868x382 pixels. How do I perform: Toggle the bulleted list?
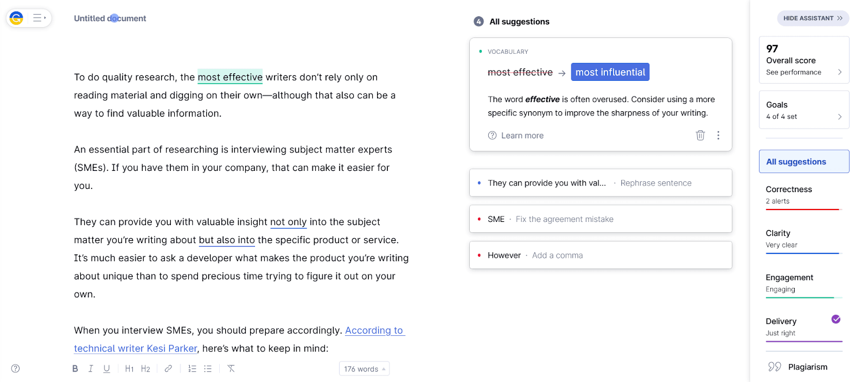click(208, 368)
